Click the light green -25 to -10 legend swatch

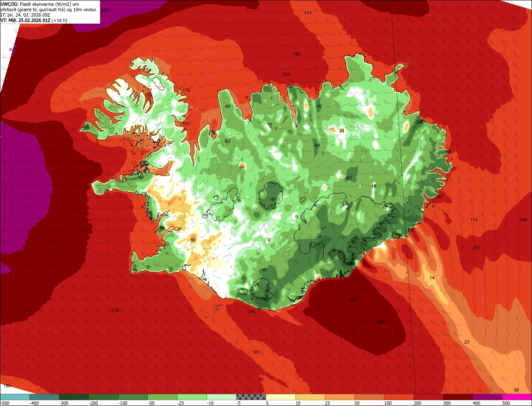(192, 397)
